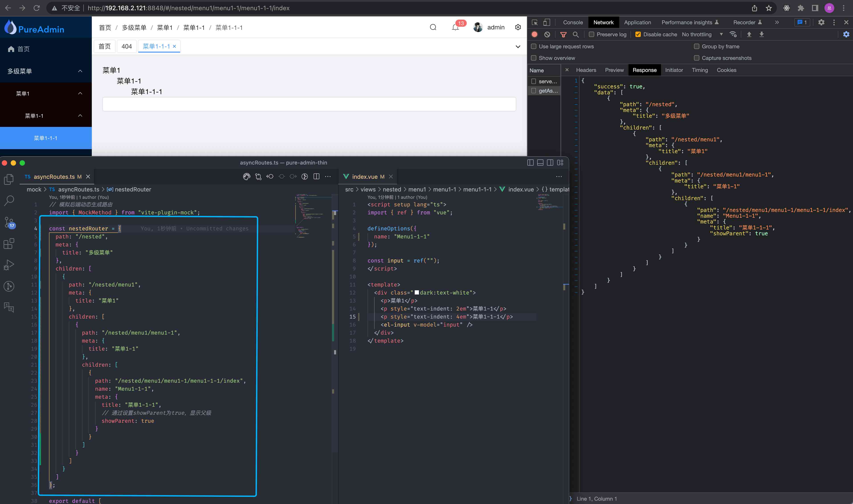Click the Network tab in DevTools
This screenshot has width=853, height=504.
(603, 22)
